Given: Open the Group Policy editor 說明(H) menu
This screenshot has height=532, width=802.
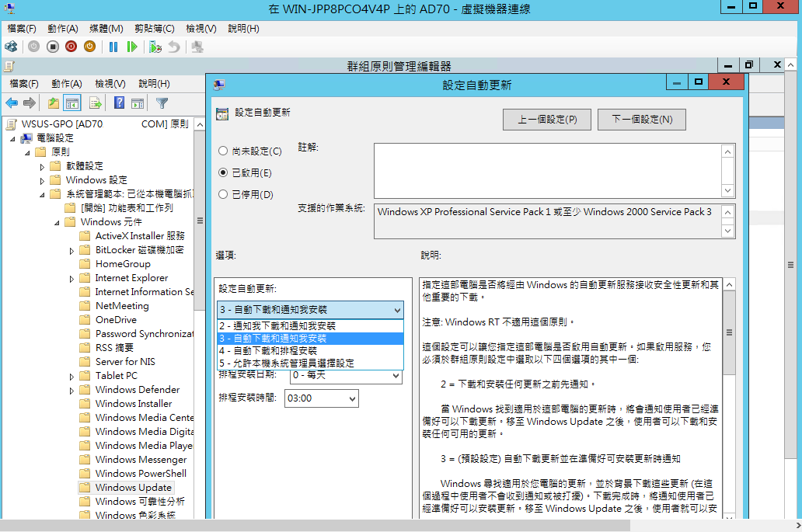Looking at the screenshot, I should click(154, 84).
